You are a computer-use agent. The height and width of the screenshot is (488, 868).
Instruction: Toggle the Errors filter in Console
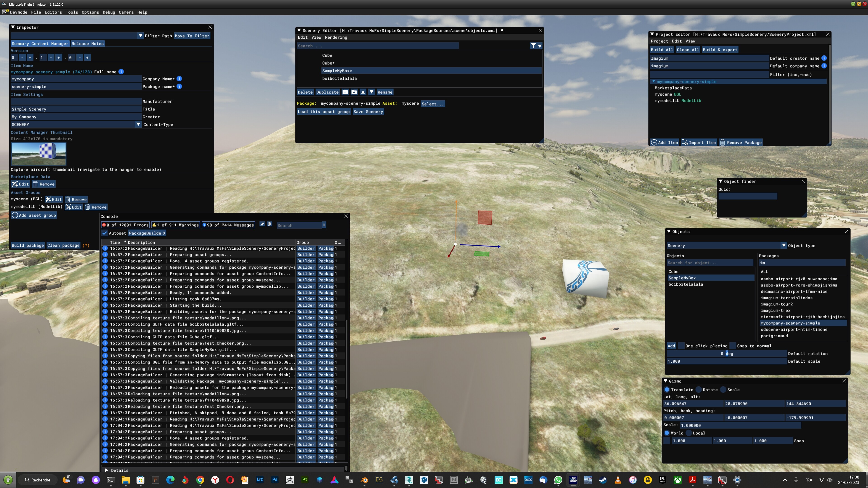(x=125, y=225)
